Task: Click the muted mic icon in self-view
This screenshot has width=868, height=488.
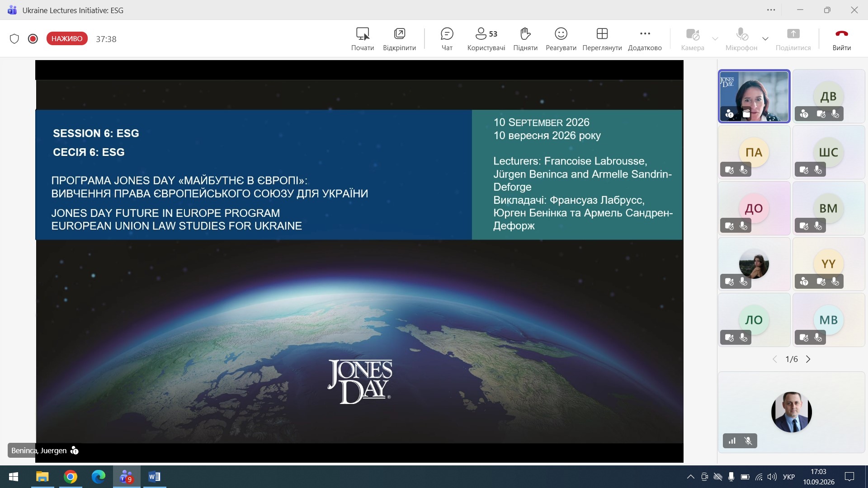Action: (x=748, y=441)
